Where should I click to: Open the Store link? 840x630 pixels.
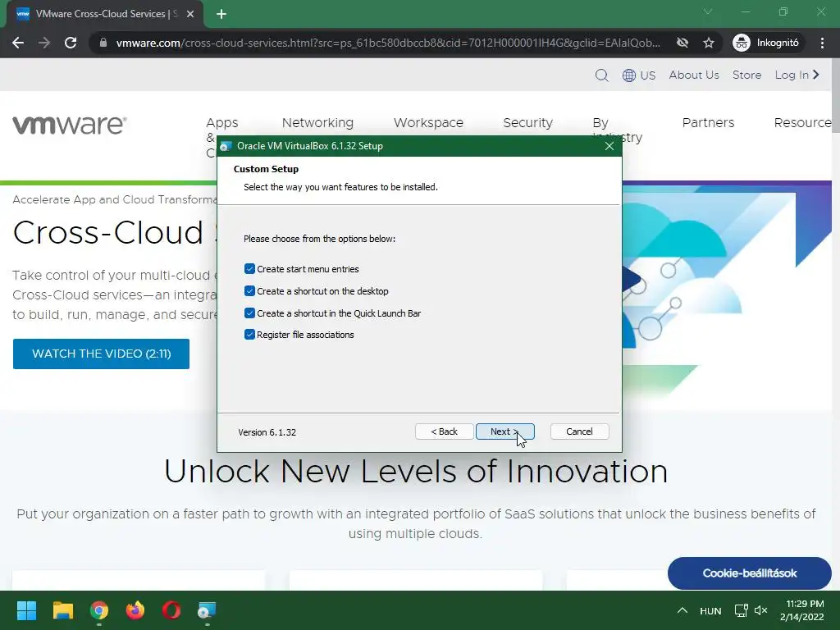[x=746, y=75]
